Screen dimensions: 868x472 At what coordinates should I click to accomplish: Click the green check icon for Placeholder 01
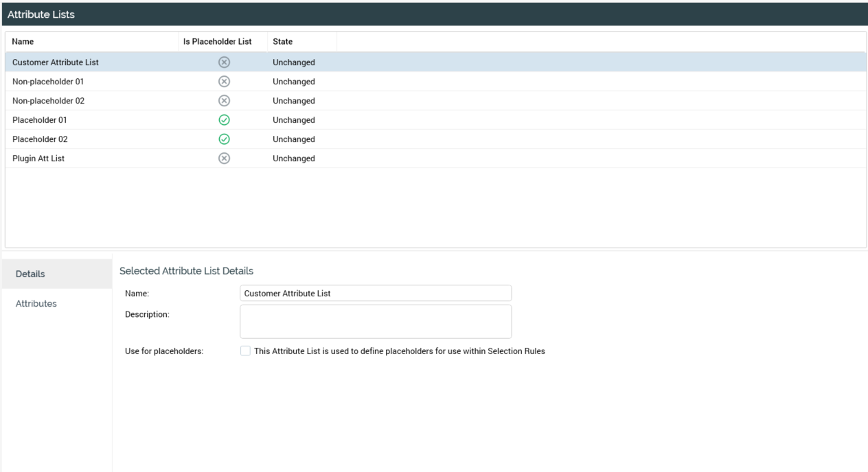(x=223, y=120)
